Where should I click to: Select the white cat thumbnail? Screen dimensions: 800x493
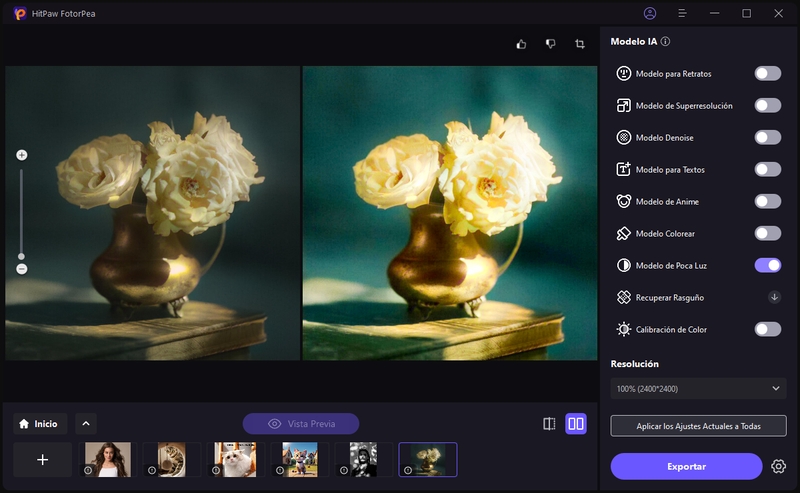235,460
